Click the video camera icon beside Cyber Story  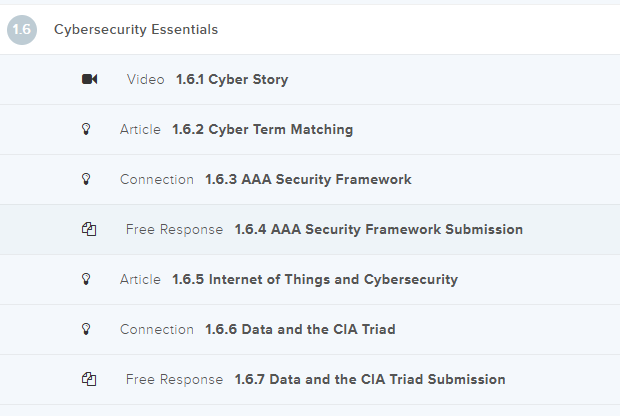coord(89,80)
